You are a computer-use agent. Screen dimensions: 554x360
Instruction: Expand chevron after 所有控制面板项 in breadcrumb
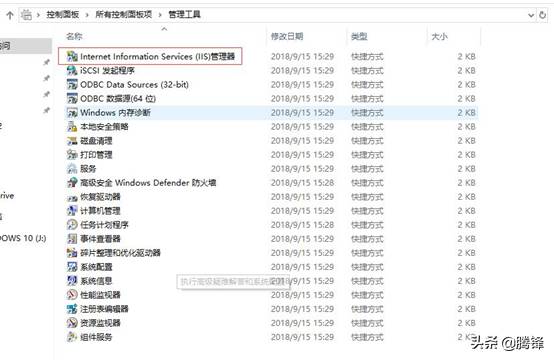point(160,15)
